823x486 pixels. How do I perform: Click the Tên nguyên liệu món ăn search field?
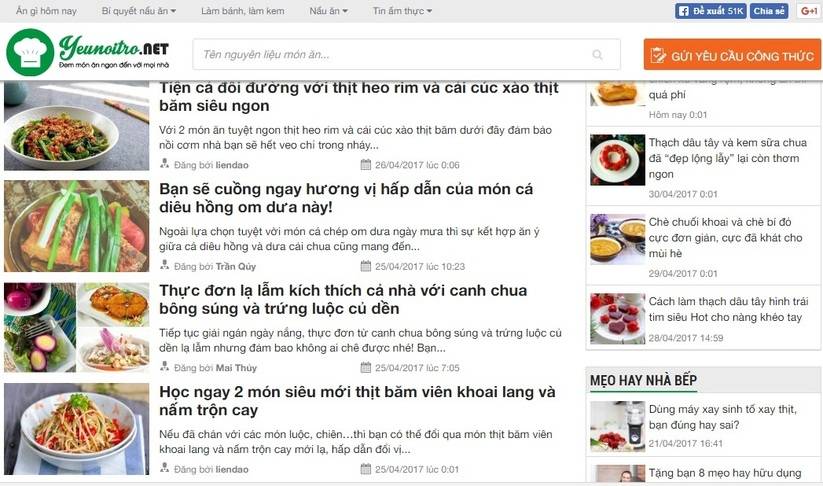406,55
